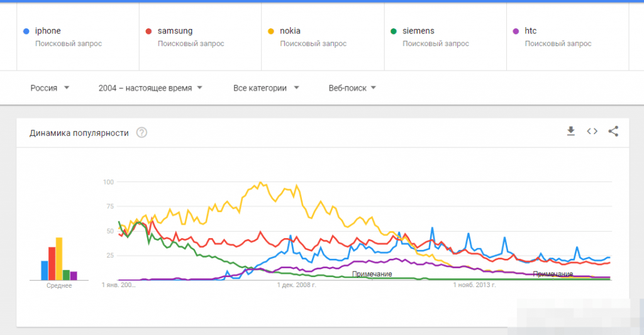Click the embed code icon
Image resolution: width=644 pixels, height=335 pixels.
[x=592, y=131]
